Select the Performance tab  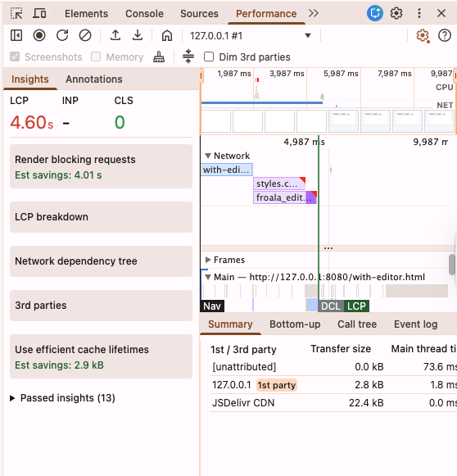pyautogui.click(x=266, y=14)
